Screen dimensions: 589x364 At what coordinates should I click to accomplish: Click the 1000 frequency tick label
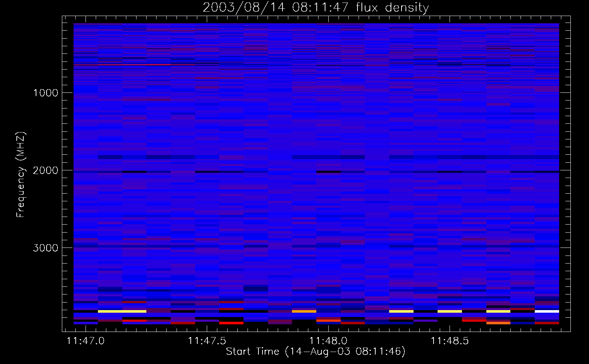46,93
